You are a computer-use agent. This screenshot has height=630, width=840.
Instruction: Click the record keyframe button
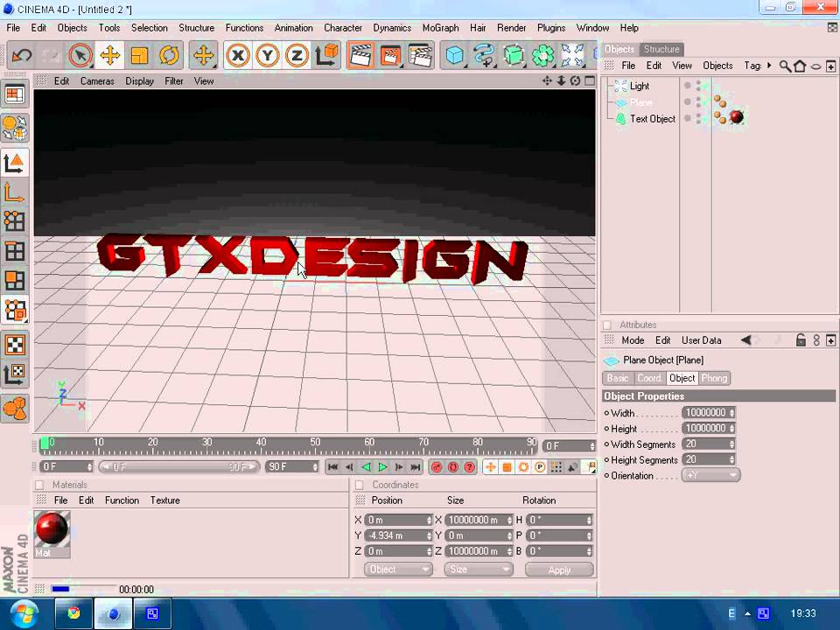(437, 467)
